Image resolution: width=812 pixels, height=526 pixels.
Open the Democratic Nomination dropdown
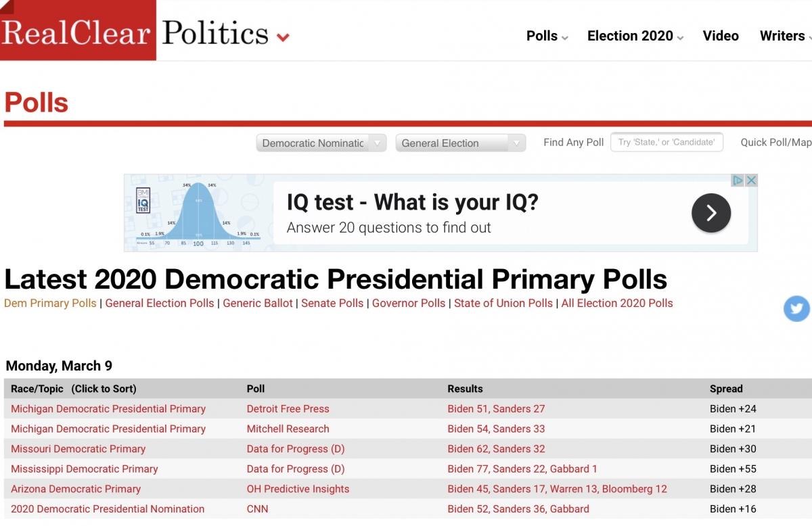pos(321,143)
